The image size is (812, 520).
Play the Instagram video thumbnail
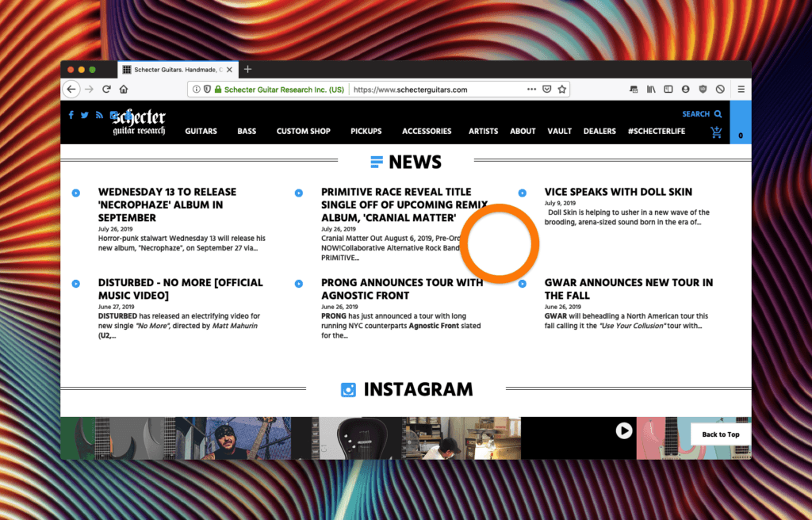coord(623,430)
